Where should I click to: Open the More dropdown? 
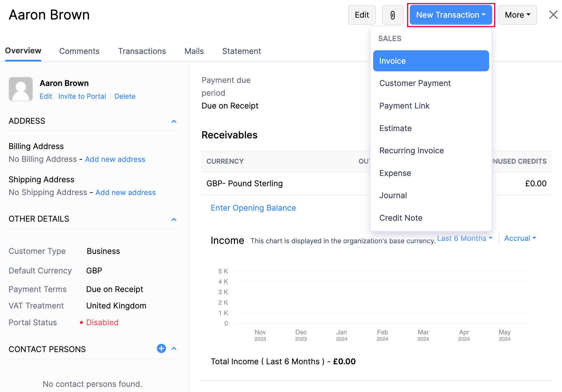click(517, 15)
